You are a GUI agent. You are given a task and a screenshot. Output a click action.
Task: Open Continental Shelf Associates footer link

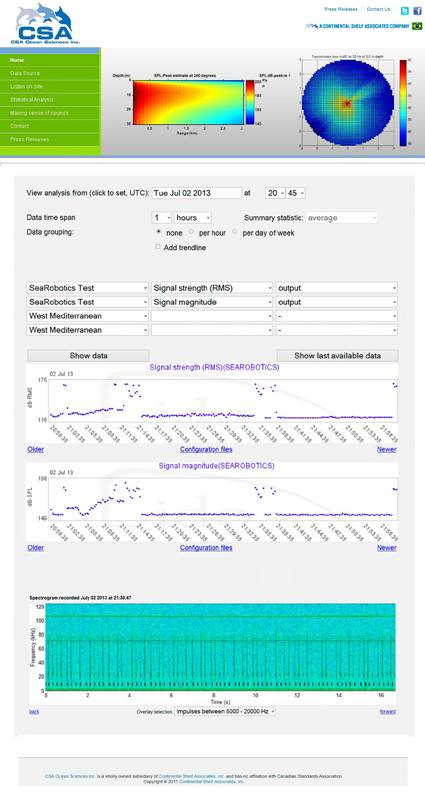(x=191, y=776)
